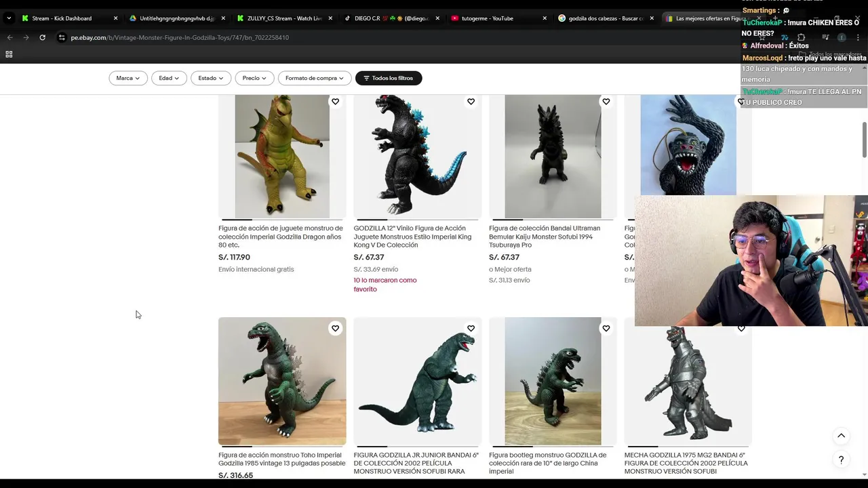This screenshot has width=868, height=488.
Task: Click King Kong figure image
Action: (688, 145)
